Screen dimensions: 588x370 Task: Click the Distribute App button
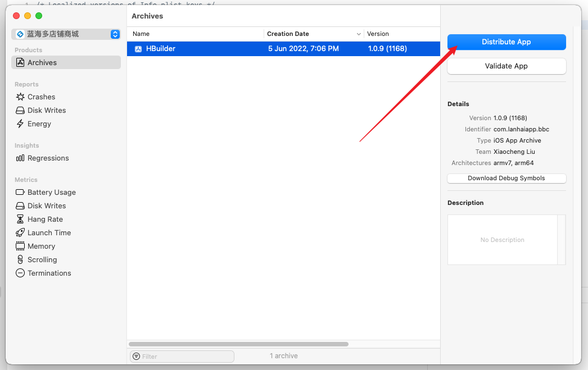pos(506,42)
